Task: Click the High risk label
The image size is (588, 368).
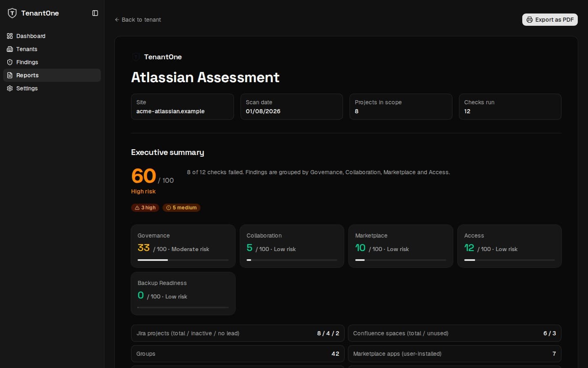Action: pyautogui.click(x=143, y=191)
